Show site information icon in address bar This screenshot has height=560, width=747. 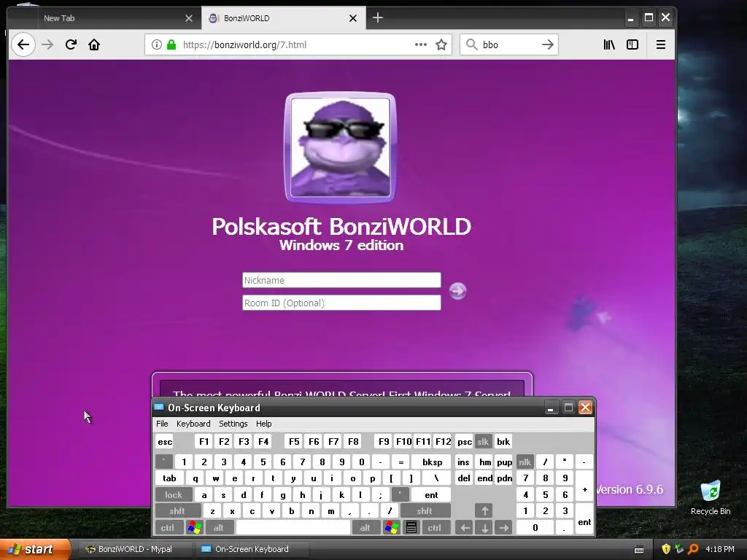[x=156, y=44]
